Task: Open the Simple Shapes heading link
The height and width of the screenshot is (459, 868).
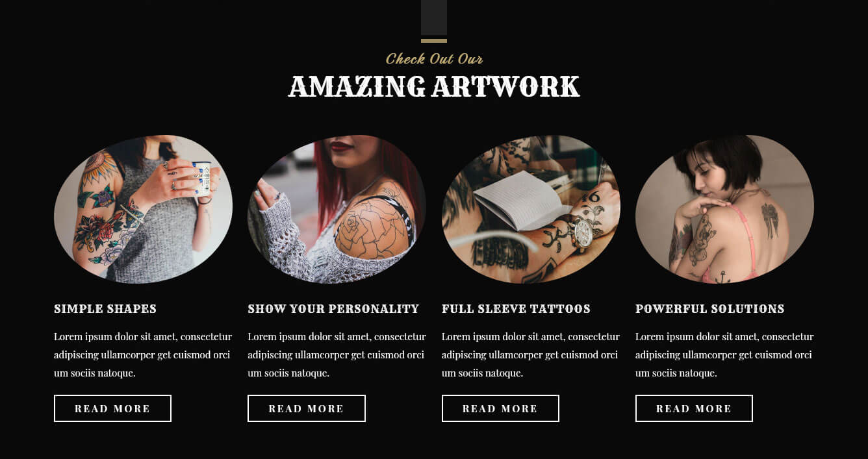Action: click(105, 309)
